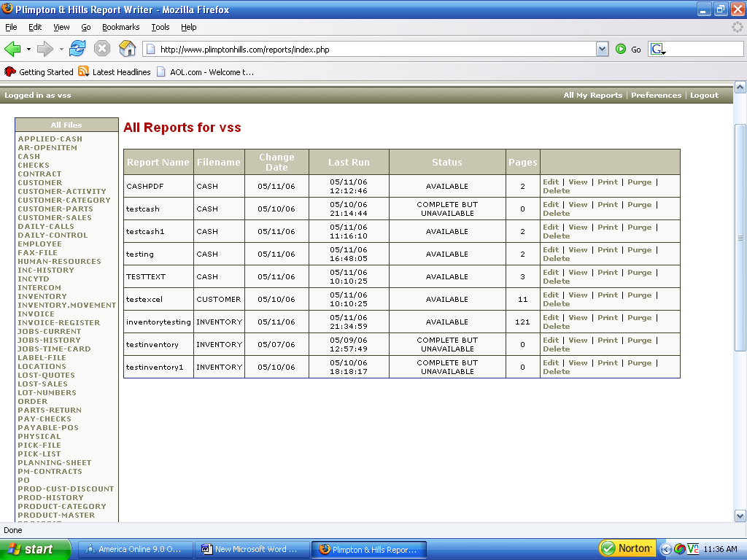Select PROD-CUST-DISCOUNT file in sidebar
This screenshot has width=747, height=560.
point(66,489)
